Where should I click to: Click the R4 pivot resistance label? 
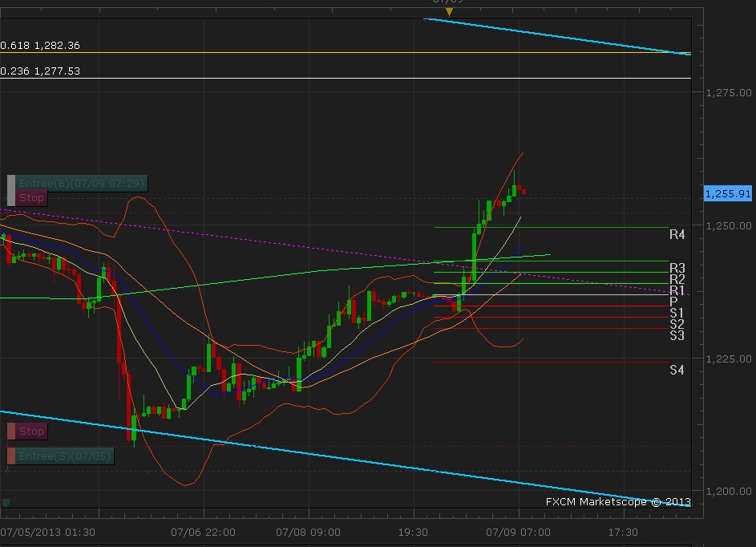click(x=677, y=235)
